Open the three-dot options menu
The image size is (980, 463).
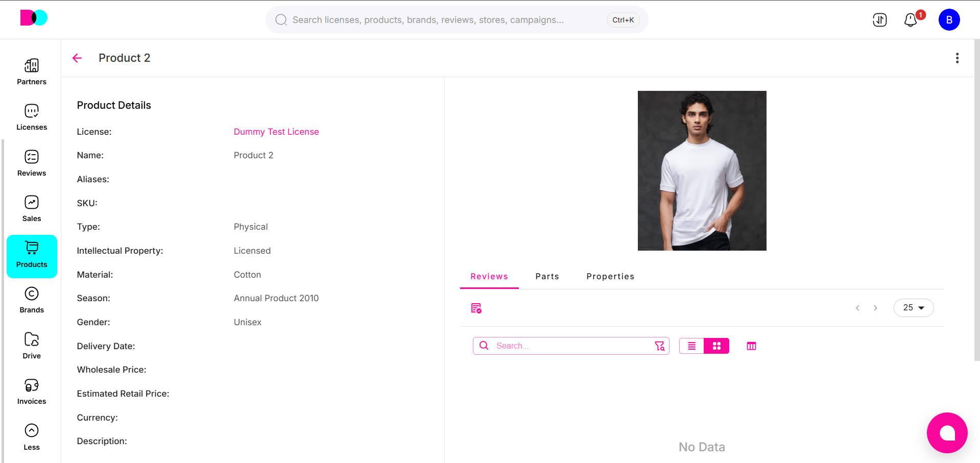coord(957,58)
